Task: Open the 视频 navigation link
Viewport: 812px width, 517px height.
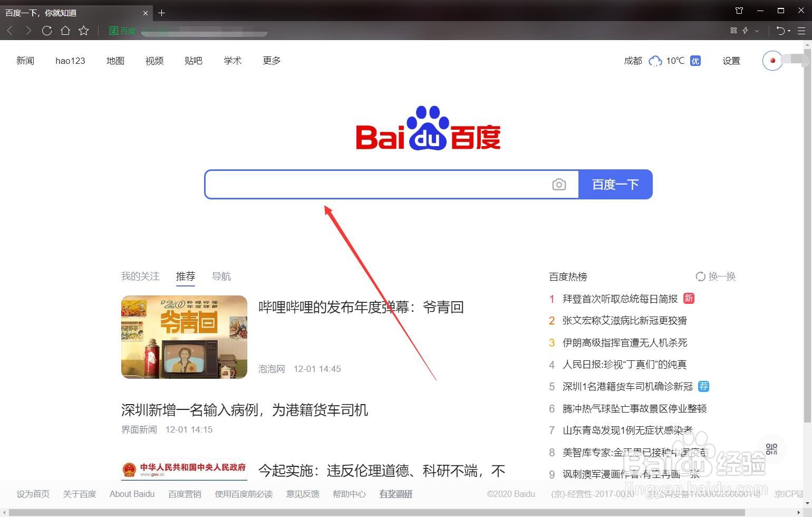Action: (x=154, y=61)
